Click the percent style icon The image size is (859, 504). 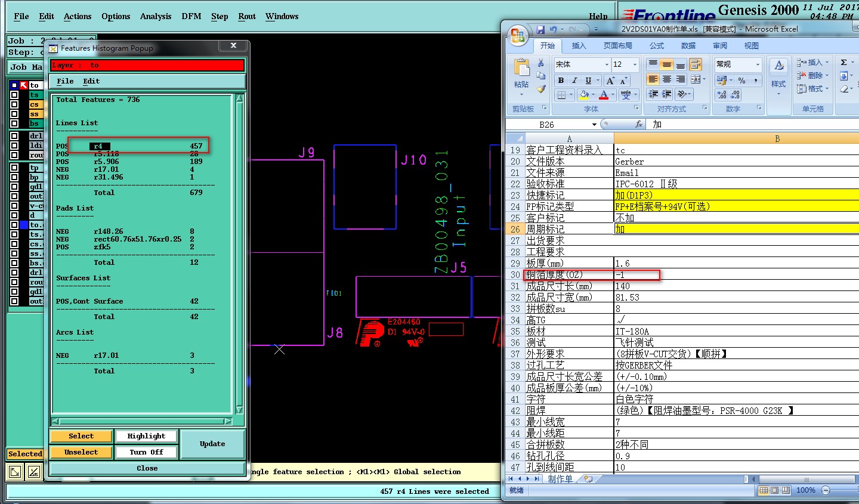pos(741,81)
